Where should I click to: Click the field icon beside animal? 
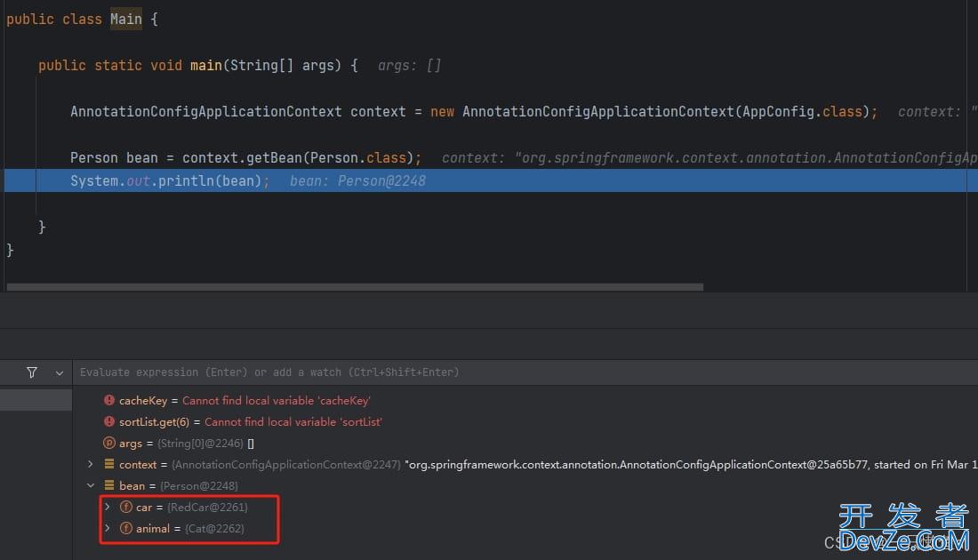point(126,529)
